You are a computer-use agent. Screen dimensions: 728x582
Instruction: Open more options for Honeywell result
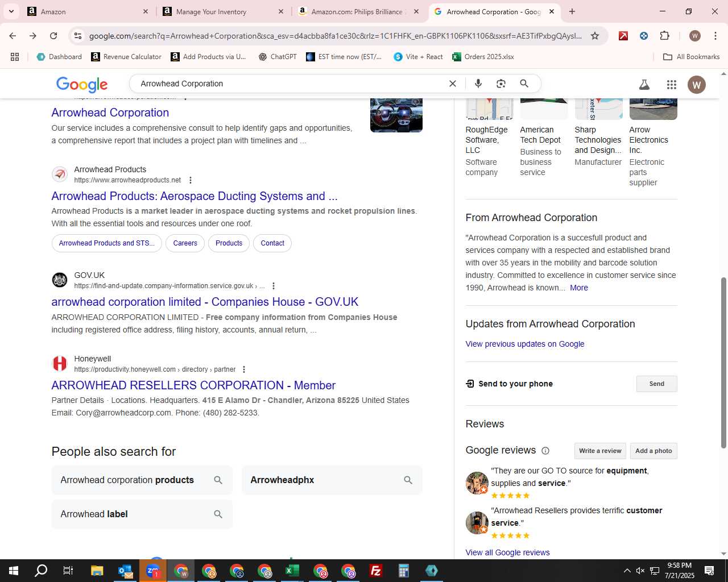[x=244, y=369]
